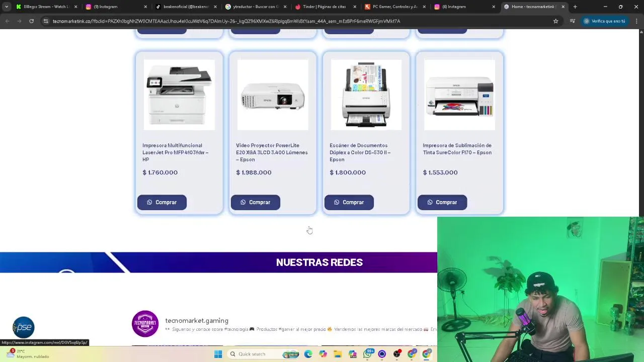The height and width of the screenshot is (362, 644).
Task: Open the media controls toolbar icon
Action: pos(572,21)
